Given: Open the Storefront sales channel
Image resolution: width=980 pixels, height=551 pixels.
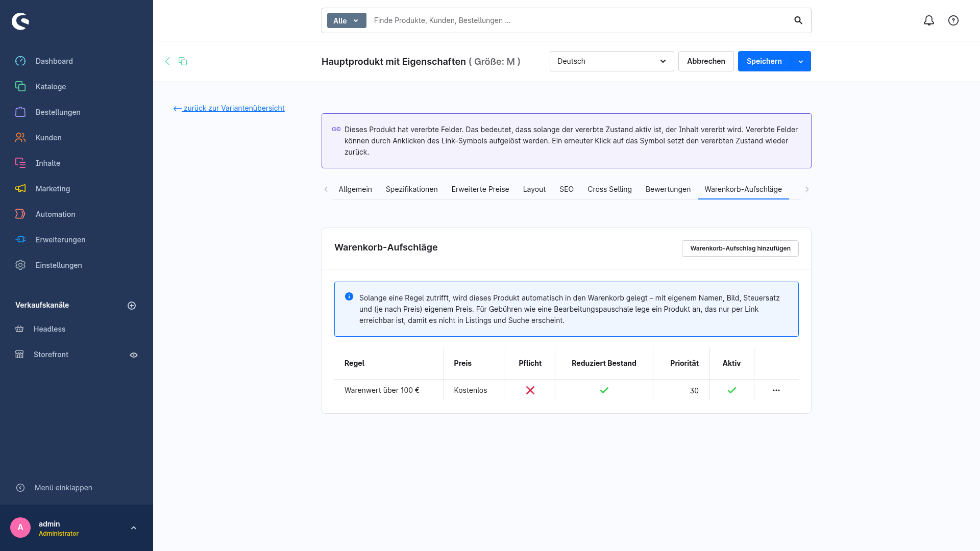Looking at the screenshot, I should pyautogui.click(x=51, y=355).
